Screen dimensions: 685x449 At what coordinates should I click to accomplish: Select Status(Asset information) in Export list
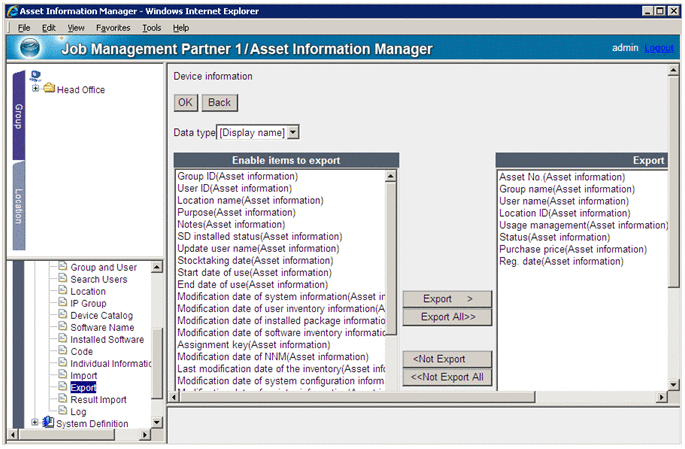coord(554,237)
